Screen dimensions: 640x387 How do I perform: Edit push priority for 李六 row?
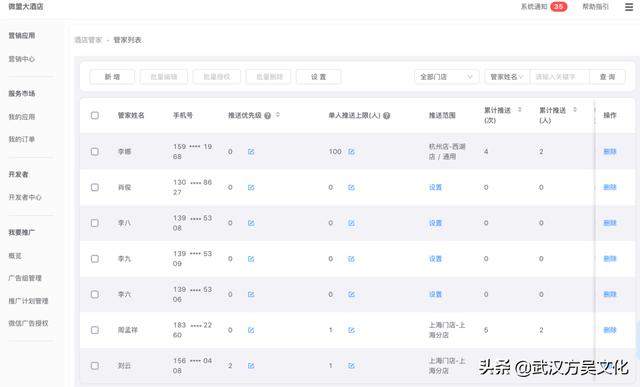[251, 294]
